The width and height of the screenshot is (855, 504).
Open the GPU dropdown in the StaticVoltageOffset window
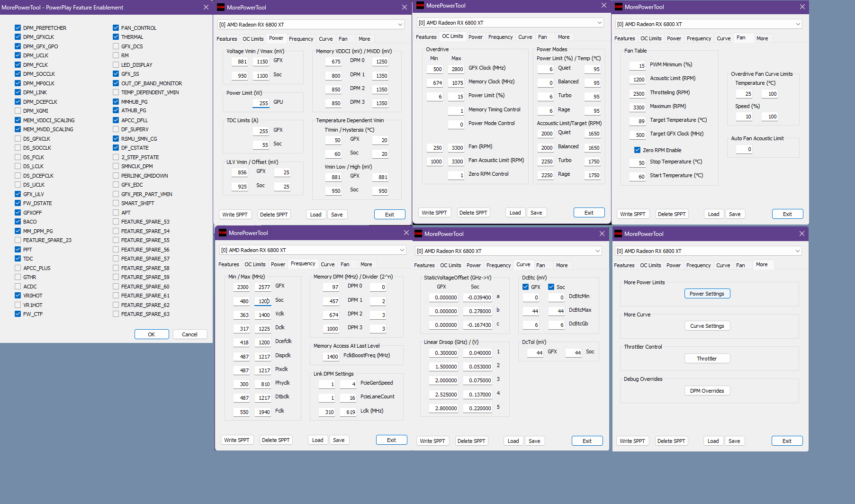tap(509, 251)
